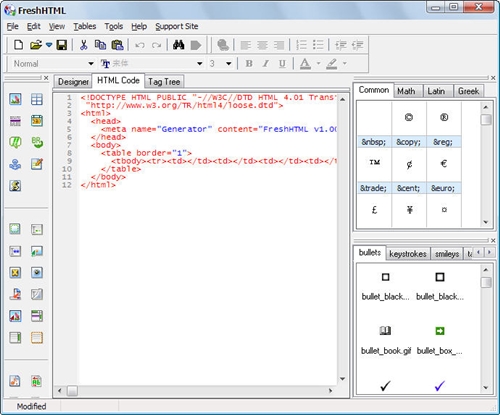Insert the &nbsp; entity

(374, 125)
